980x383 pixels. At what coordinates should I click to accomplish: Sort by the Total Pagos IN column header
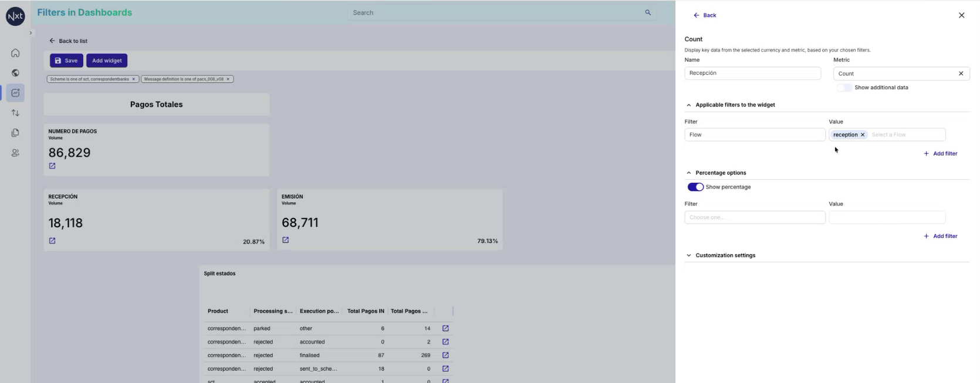(366, 311)
